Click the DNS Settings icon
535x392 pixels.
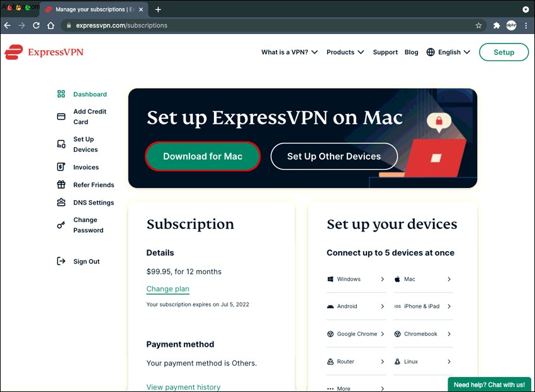click(61, 203)
